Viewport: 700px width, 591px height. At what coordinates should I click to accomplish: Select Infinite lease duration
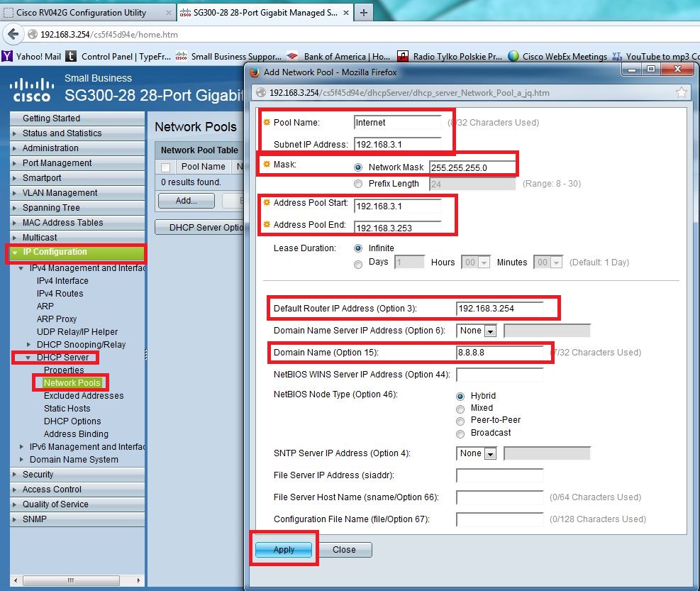point(358,248)
